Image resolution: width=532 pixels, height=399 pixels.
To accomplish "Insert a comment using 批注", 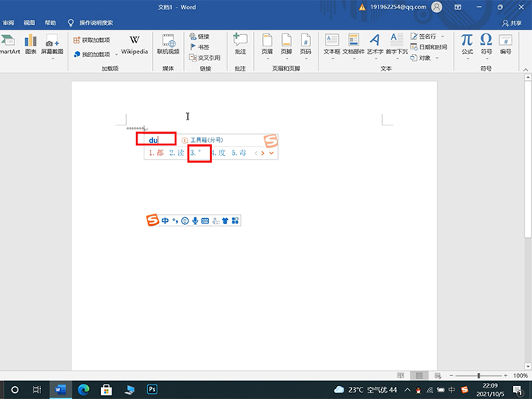I will [240, 44].
